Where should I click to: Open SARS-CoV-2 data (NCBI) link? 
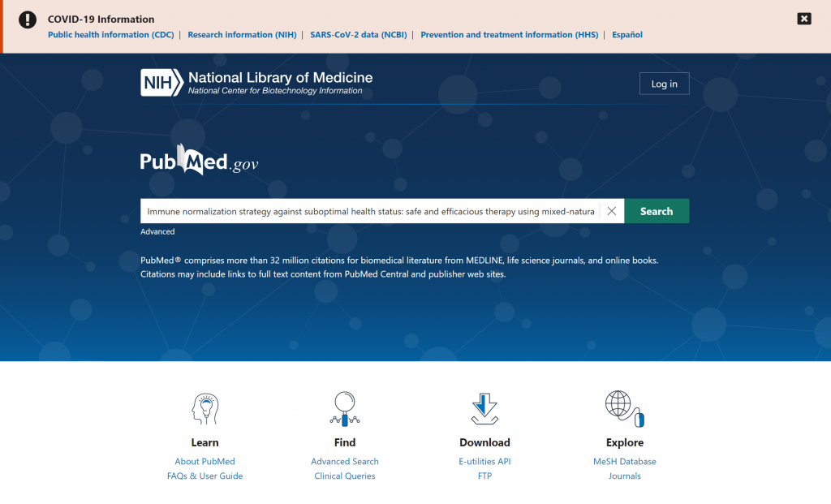coord(358,34)
